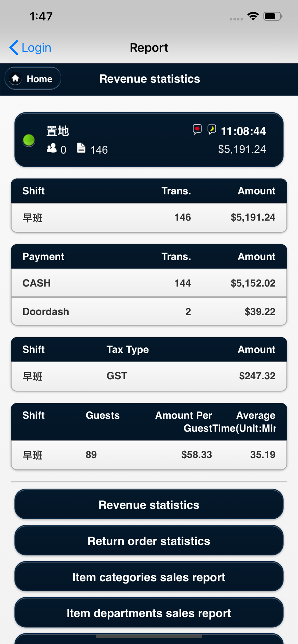This screenshot has width=298, height=644.
Task: Tap the guests row showing $58.33
Action: pyautogui.click(x=149, y=455)
